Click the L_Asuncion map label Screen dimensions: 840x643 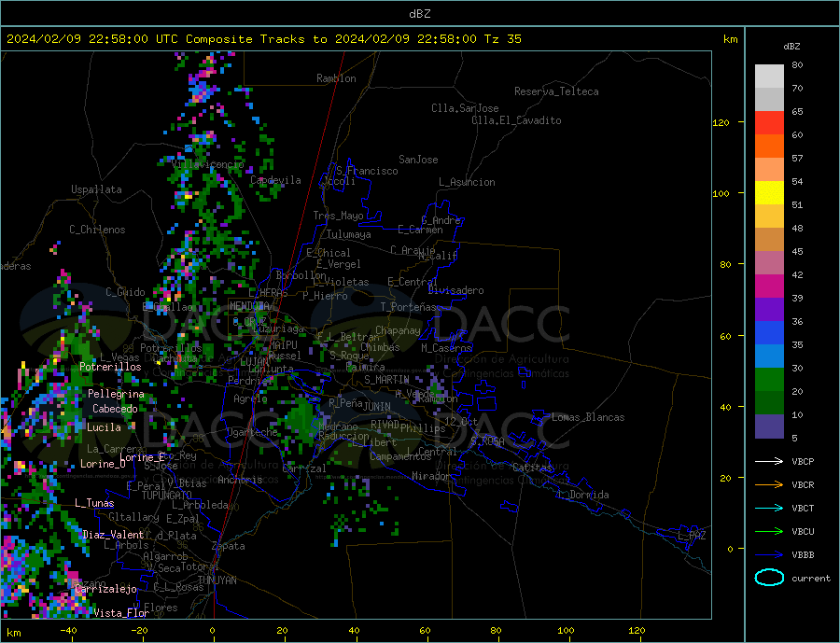tap(467, 182)
